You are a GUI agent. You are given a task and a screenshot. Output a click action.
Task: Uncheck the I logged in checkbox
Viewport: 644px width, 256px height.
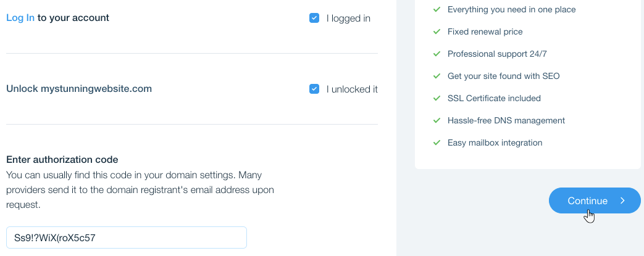click(314, 18)
